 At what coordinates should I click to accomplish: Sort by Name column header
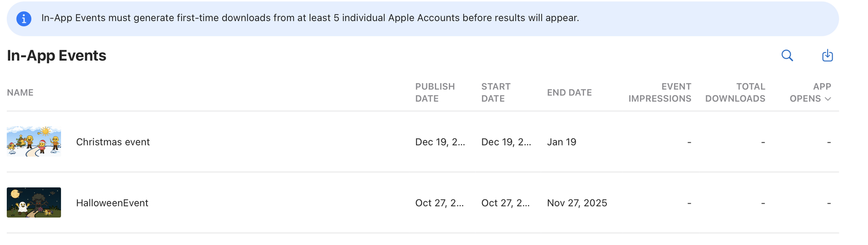(x=20, y=92)
